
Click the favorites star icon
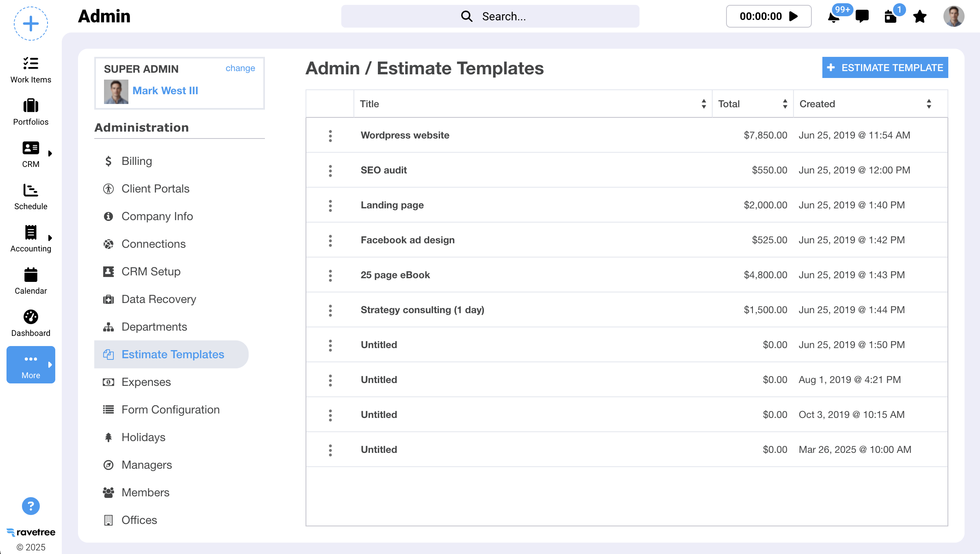[x=919, y=17]
